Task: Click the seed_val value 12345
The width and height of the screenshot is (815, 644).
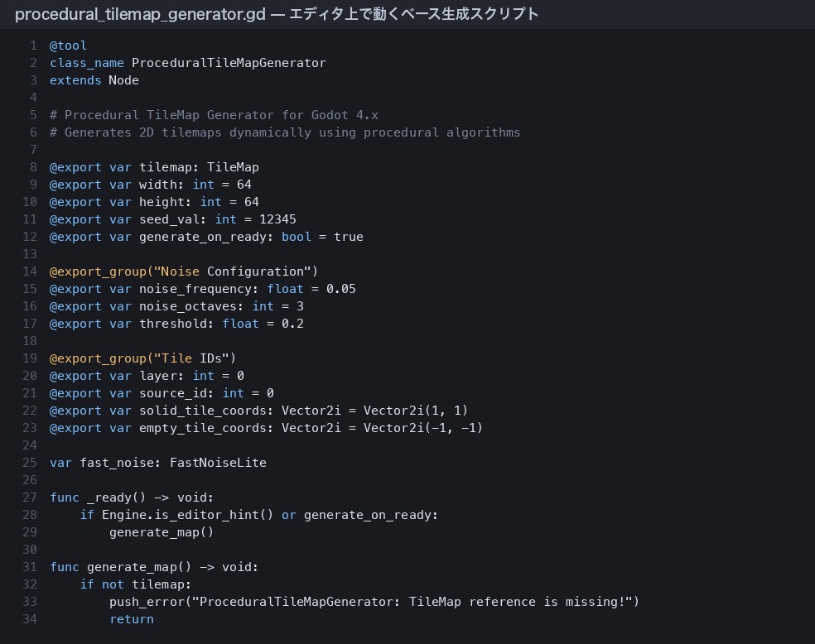Action: tap(277, 219)
